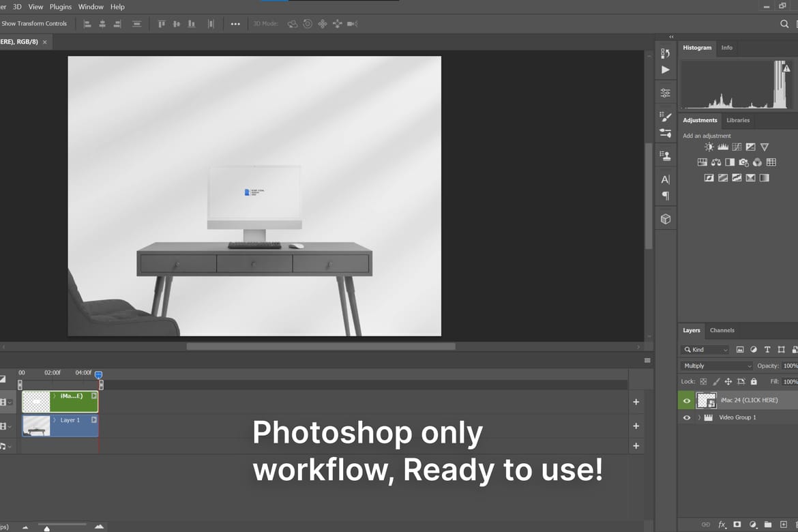The height and width of the screenshot is (532, 798).
Task: Click the histogram cached data warning icon
Action: 786,68
